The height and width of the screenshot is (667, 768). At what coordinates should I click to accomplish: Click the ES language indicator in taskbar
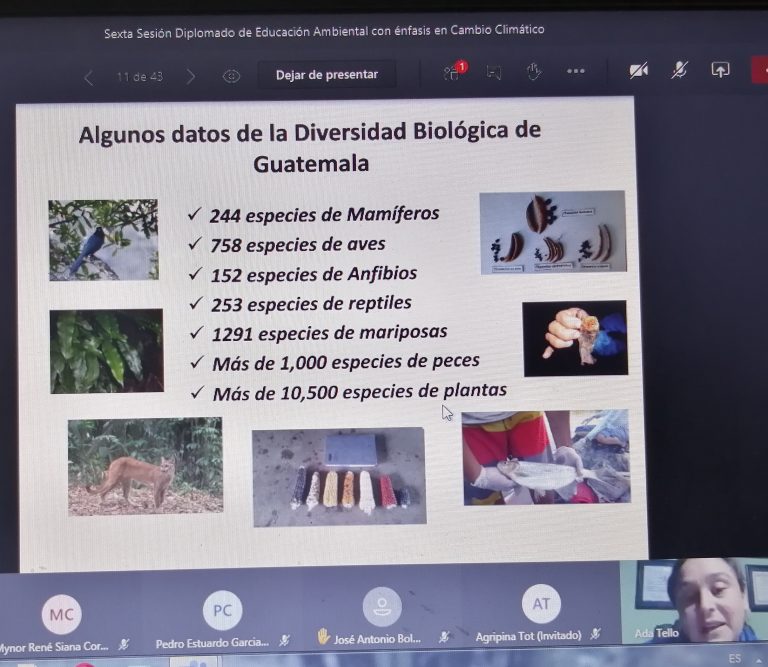[x=735, y=658]
